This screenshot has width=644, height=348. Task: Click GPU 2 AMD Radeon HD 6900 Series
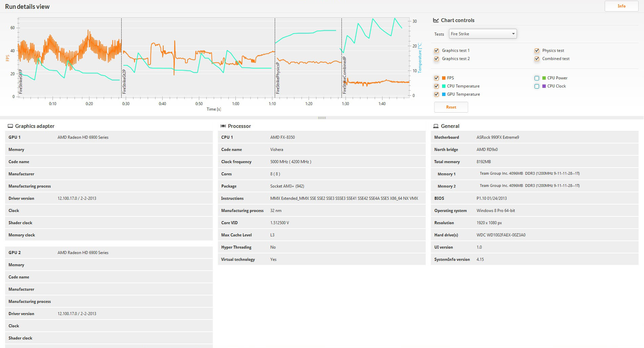point(83,253)
